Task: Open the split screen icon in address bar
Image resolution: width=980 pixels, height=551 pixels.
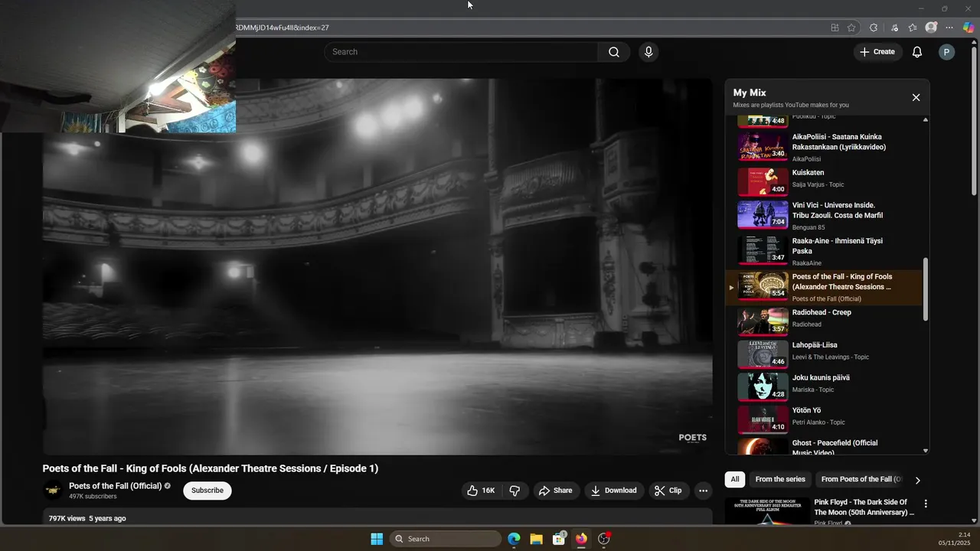Action: tap(835, 28)
